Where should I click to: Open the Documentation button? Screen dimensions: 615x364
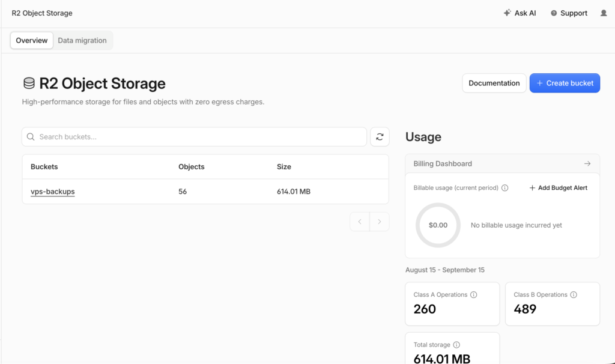pos(494,83)
